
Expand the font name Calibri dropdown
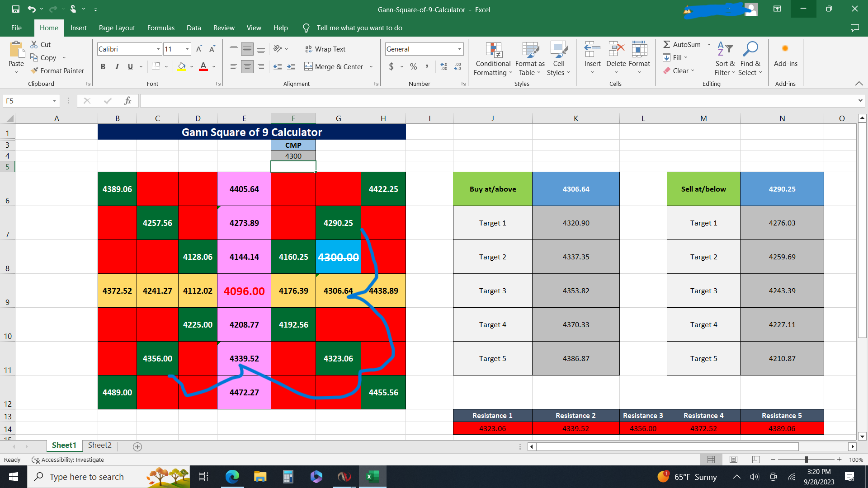pos(158,49)
